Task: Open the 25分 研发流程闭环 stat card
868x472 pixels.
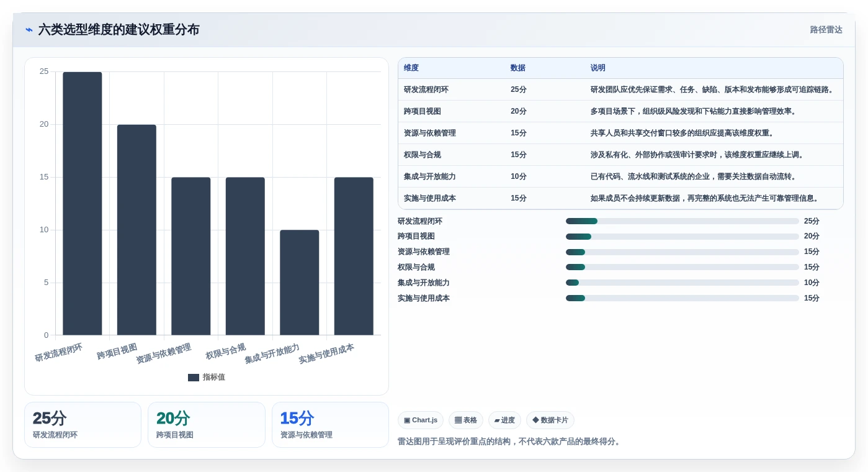Action: point(83,425)
